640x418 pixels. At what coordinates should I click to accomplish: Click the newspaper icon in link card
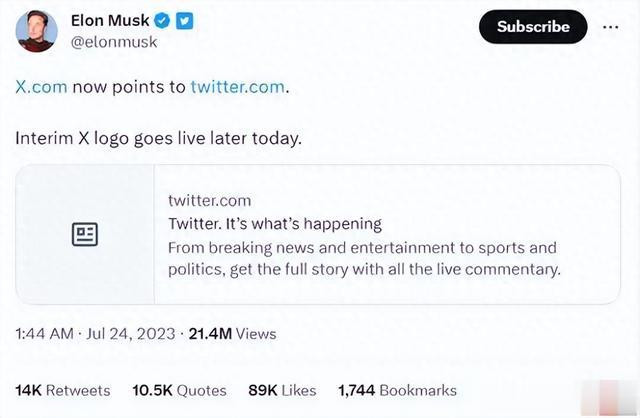[x=85, y=234]
